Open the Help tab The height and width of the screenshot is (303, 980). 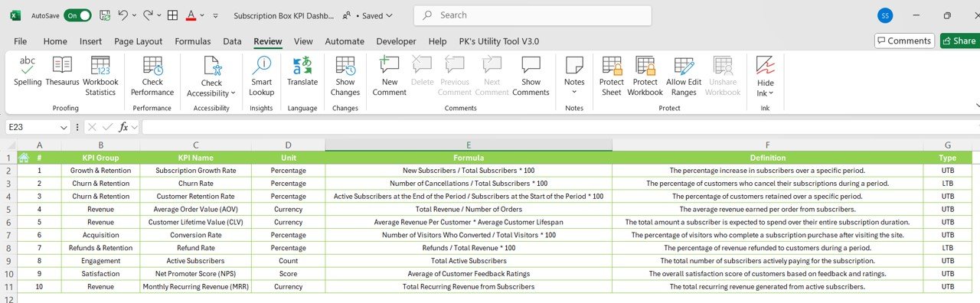pyautogui.click(x=437, y=41)
